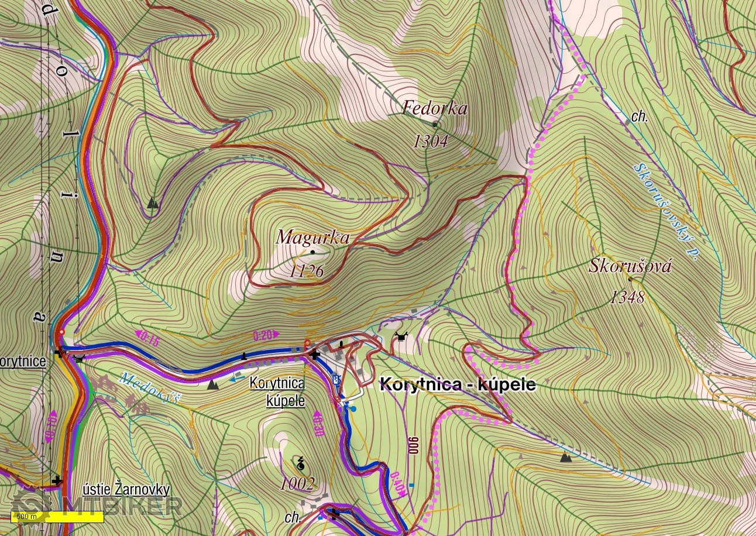756x536 pixels.
Task: Select the double-peak marker beside Medokýš stream
Action: [x=212, y=384]
